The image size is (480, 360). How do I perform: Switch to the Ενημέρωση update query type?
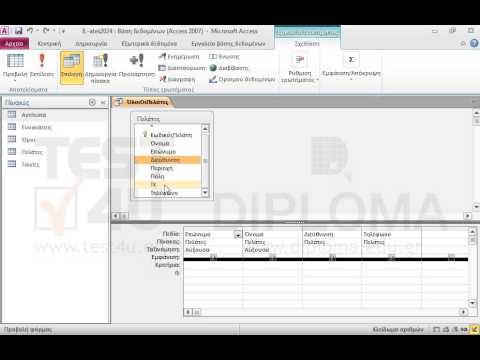[x=179, y=57]
